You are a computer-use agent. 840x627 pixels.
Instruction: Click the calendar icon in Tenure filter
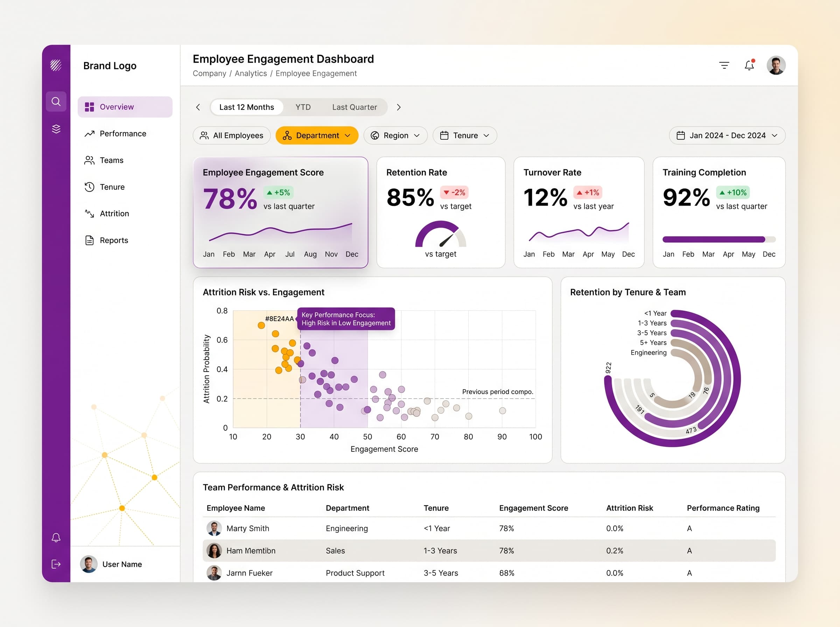coord(444,135)
